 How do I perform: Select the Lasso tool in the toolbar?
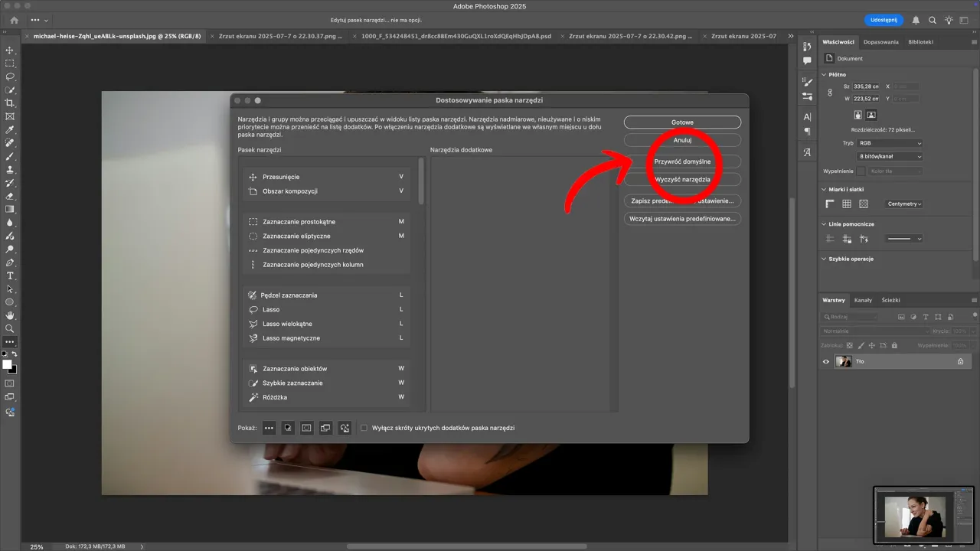(x=10, y=77)
